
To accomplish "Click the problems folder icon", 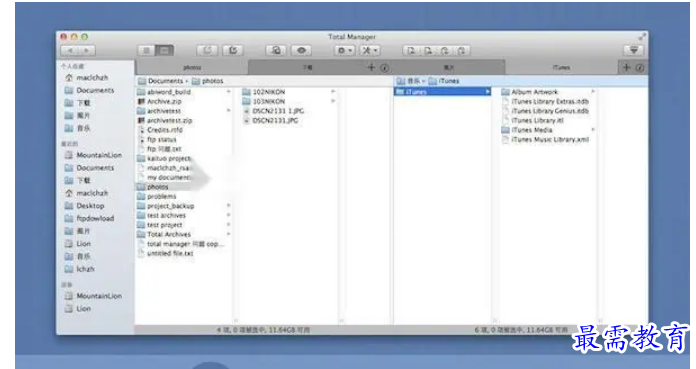I will point(141,196).
